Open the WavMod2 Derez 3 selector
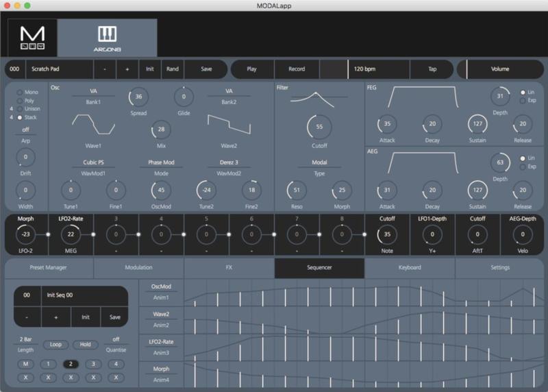 tap(229, 162)
